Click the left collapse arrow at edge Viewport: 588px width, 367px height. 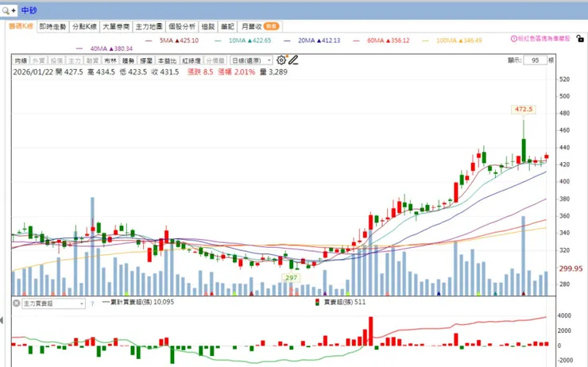pos(2,320)
